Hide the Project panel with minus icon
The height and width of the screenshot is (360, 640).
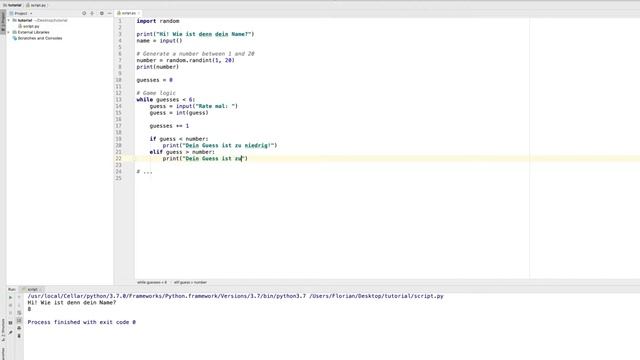point(109,13)
